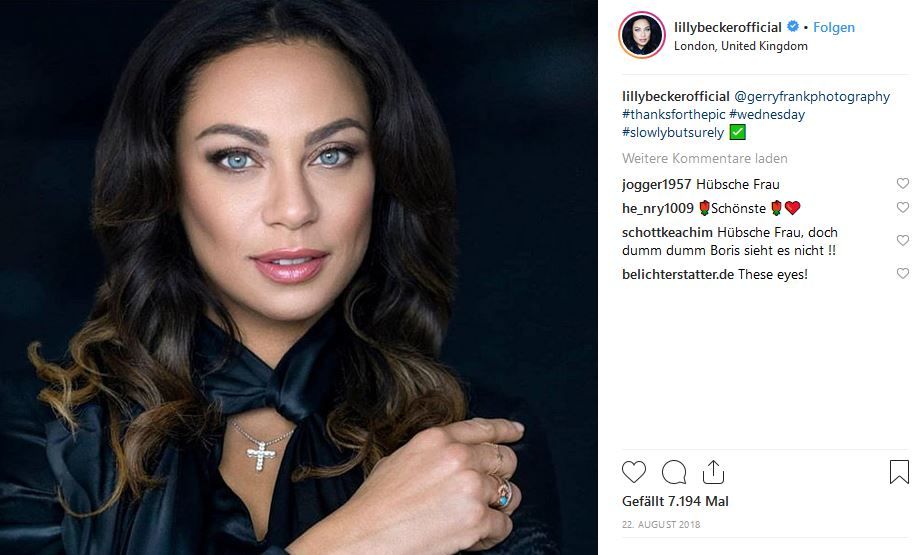The image size is (917, 555).
Task: Open the #slowlybutsurely hashtag
Action: [673, 133]
